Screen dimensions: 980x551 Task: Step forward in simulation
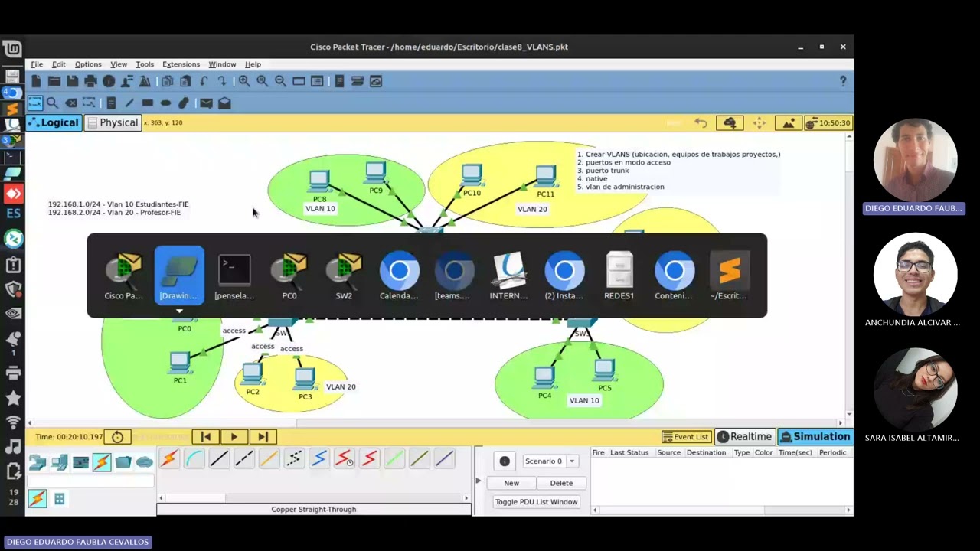pyautogui.click(x=263, y=436)
